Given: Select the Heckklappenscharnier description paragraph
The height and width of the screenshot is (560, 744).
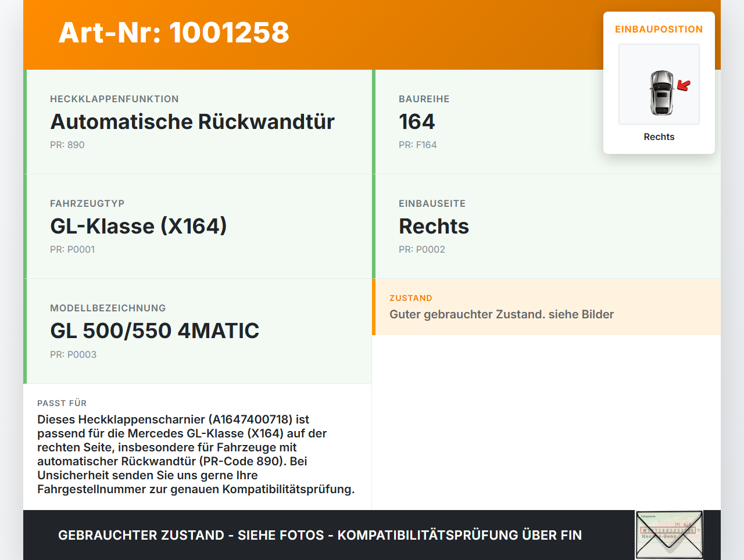Looking at the screenshot, I should pos(196,454).
